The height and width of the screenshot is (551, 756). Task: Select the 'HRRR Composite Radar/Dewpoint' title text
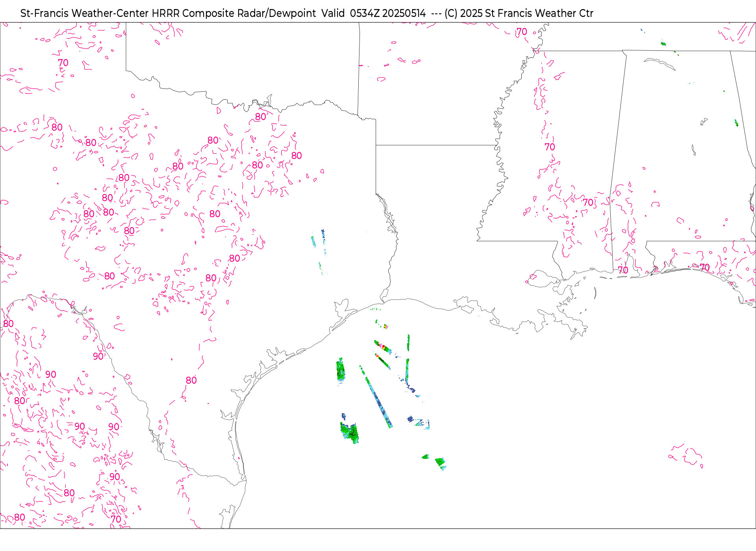234,13
